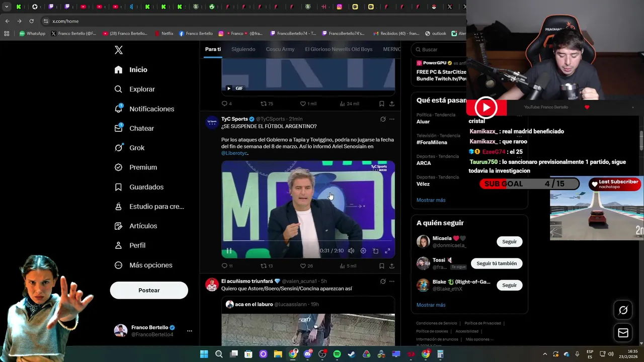Switch to Siguiendo tab
Image resolution: width=644 pixels, height=362 pixels.
click(x=244, y=49)
